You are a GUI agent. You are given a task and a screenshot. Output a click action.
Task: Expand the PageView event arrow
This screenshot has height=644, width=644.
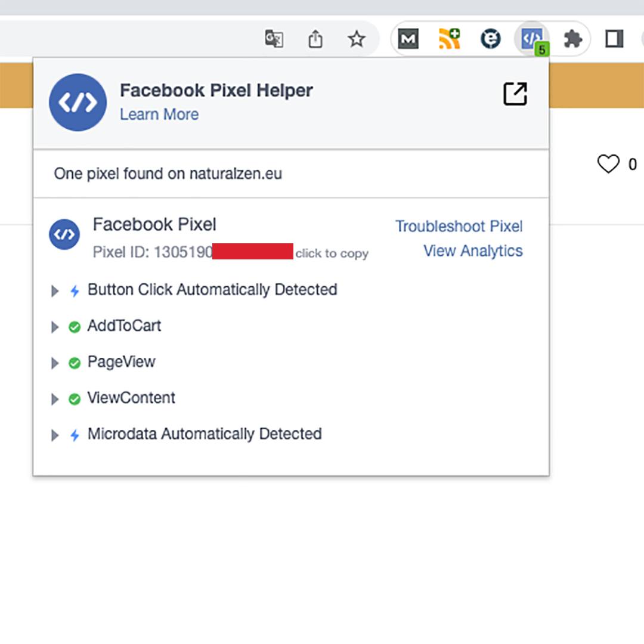point(55,363)
